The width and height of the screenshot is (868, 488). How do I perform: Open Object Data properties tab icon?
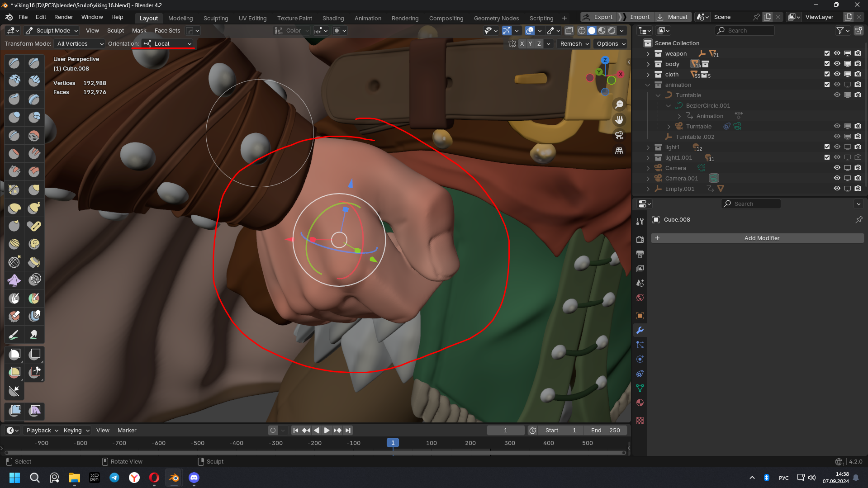(640, 388)
